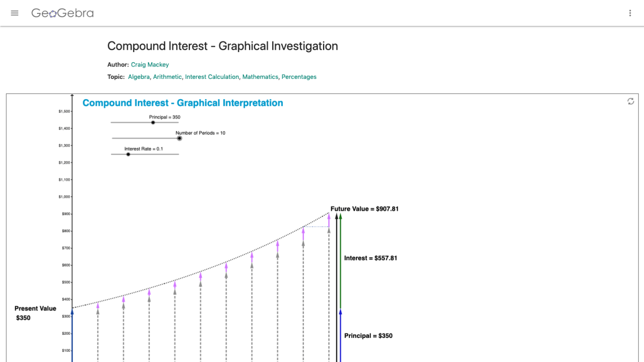Click the Interest Rate slider handle
Viewport: 644px width, 362px height.
click(128, 154)
